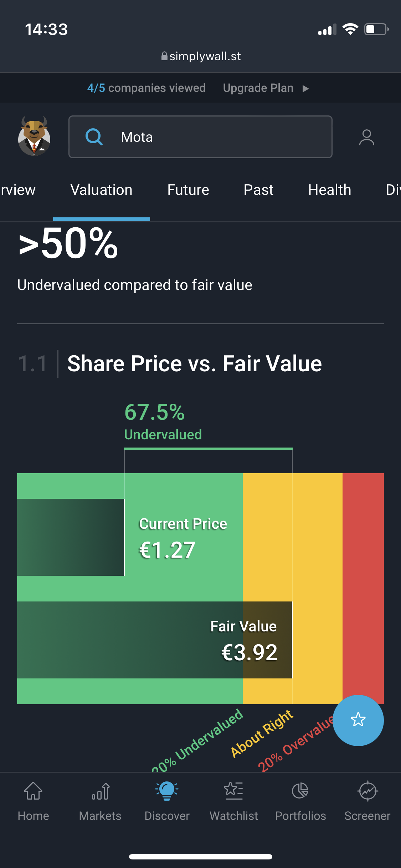Open the user profile icon

[x=366, y=138]
